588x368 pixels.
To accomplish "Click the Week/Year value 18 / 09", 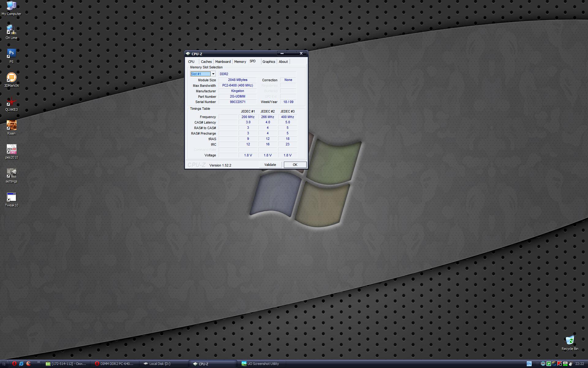I will click(x=288, y=102).
